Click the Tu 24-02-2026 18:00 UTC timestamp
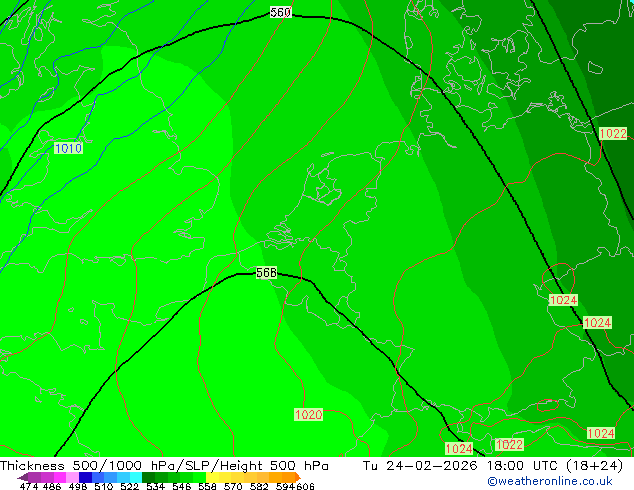Screen dimensions: 634x490 (x=462, y=466)
